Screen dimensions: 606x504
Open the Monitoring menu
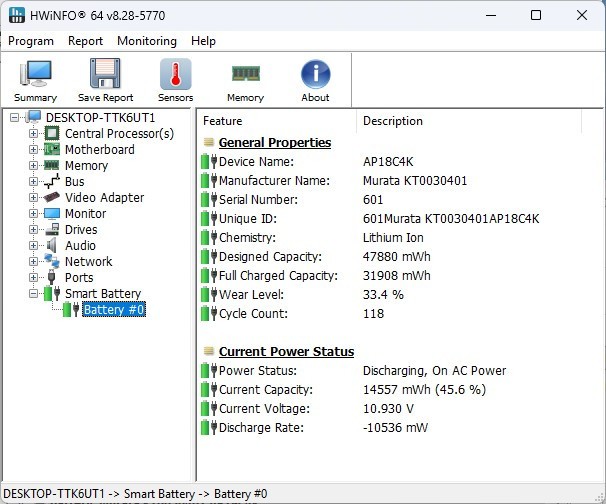point(147,41)
